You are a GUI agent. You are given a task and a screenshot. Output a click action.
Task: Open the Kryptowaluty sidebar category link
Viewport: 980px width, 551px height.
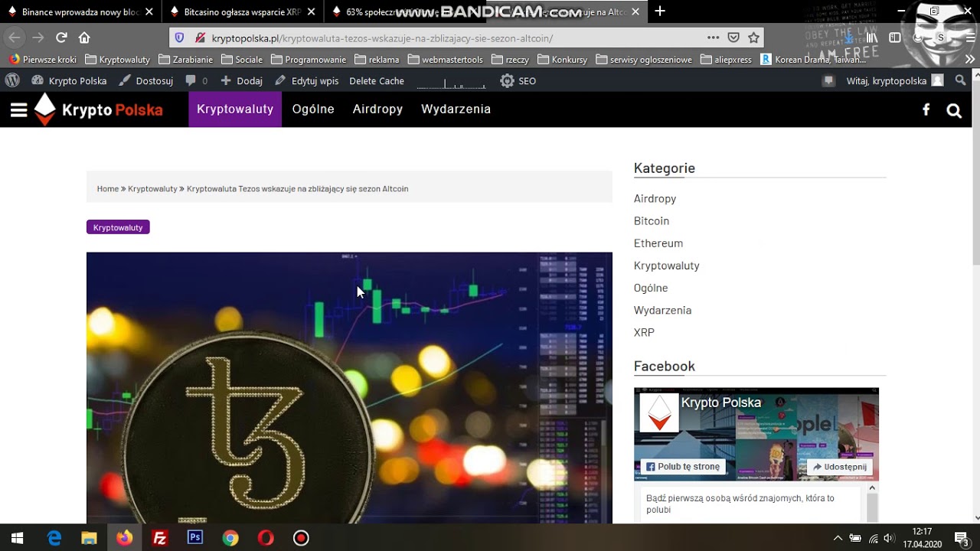[x=667, y=266]
